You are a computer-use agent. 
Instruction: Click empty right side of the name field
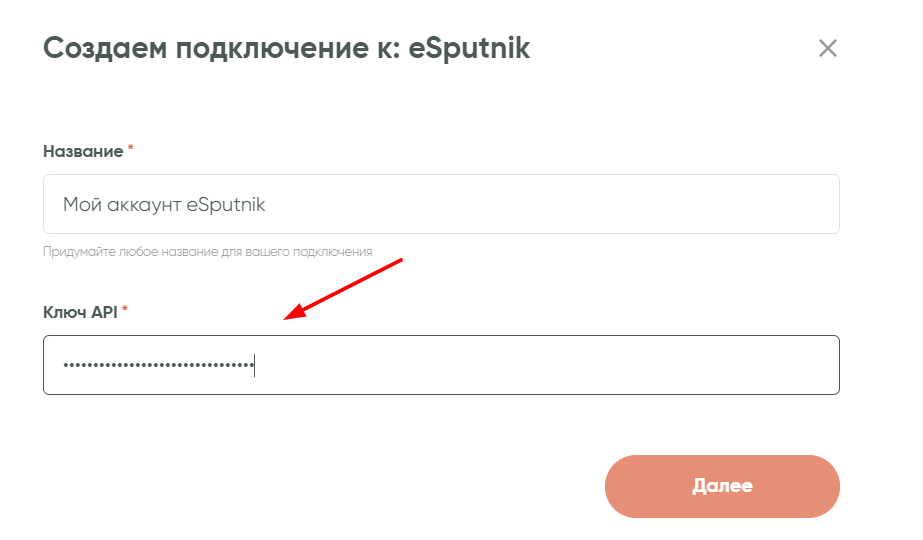pos(600,205)
